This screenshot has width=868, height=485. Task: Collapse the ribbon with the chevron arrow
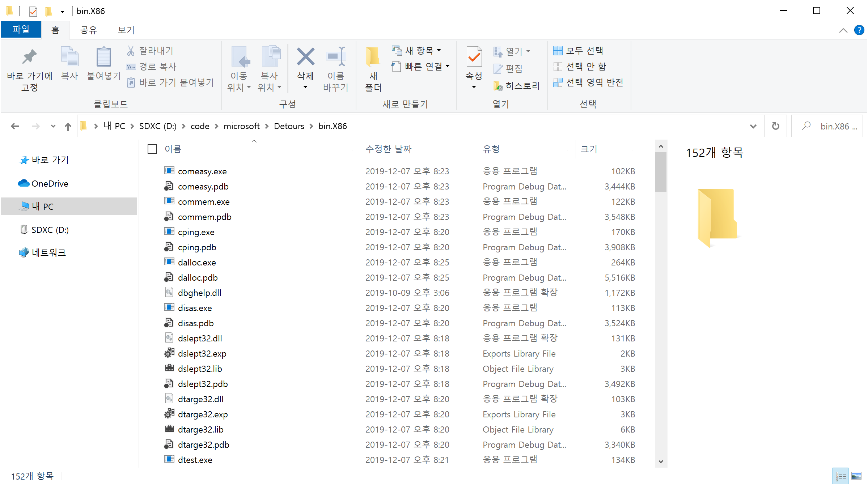tap(843, 30)
